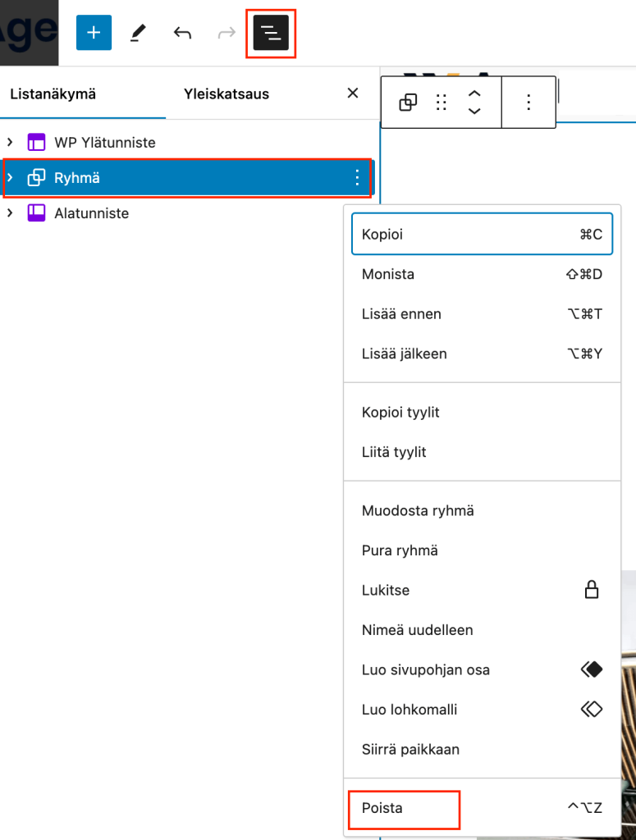Switch to Yleiskatsaus tab

point(226,94)
